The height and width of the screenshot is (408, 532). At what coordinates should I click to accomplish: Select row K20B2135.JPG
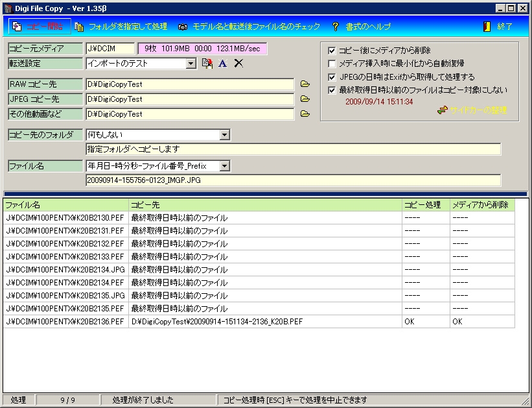click(259, 296)
